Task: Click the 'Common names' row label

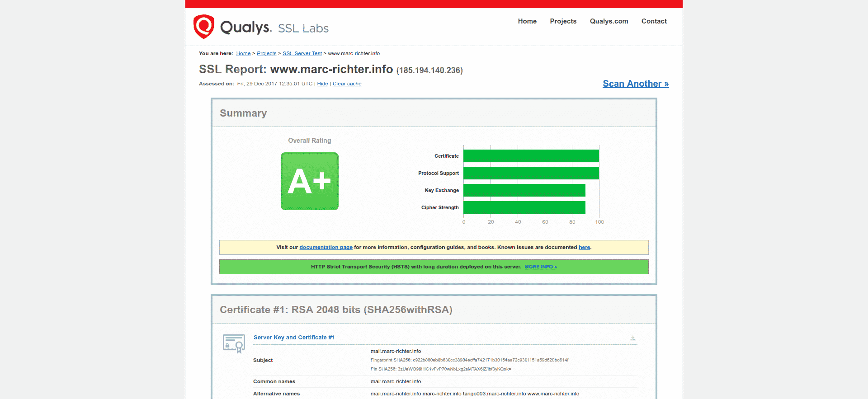Action: point(274,381)
